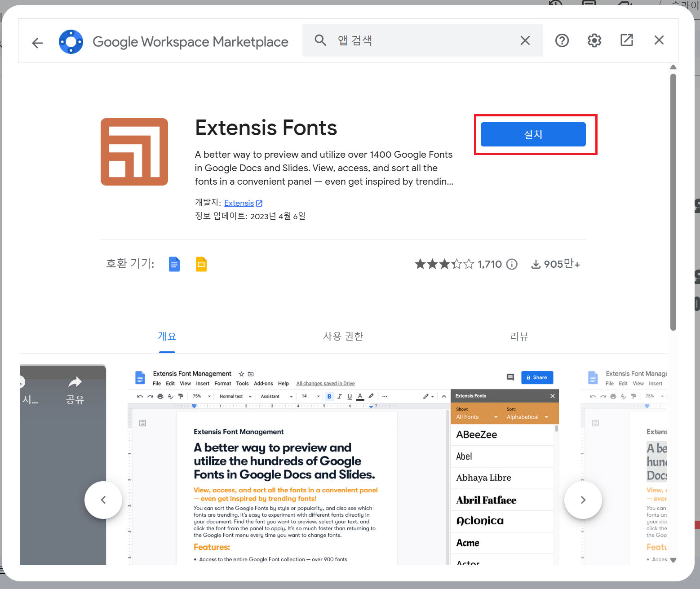700x589 pixels.
Task: Click comment icon in screenshot header
Action: (510, 377)
